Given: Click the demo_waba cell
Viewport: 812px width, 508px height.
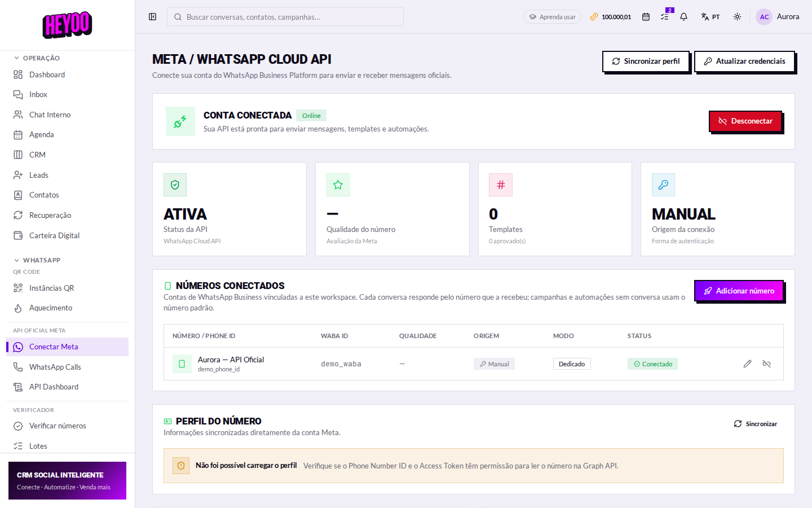Looking at the screenshot, I should [341, 364].
